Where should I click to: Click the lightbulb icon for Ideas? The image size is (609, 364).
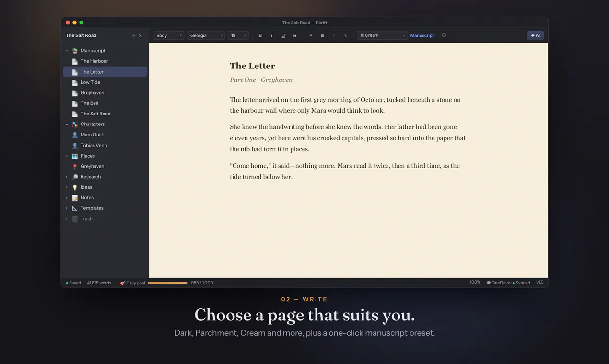click(x=75, y=187)
